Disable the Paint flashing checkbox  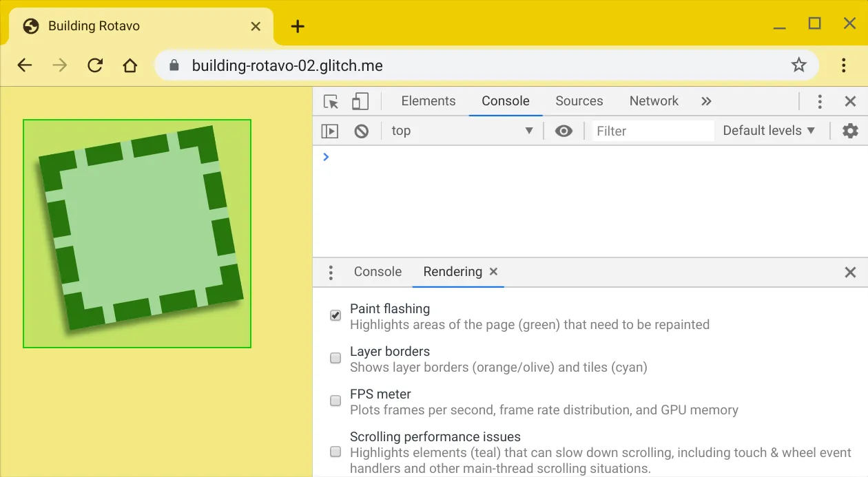335,315
